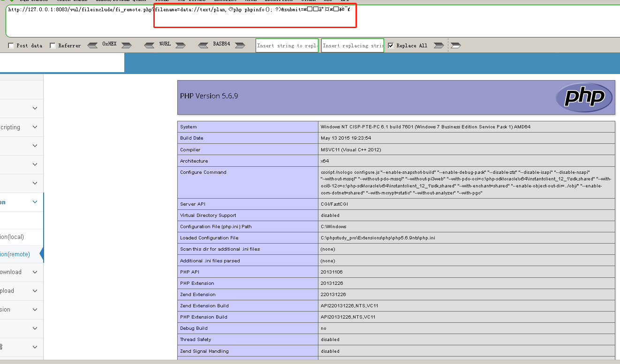Screen dimensions: 620x364
Task: Click the 'Configuration File (php.ini) Path' label
Action: point(216,227)
